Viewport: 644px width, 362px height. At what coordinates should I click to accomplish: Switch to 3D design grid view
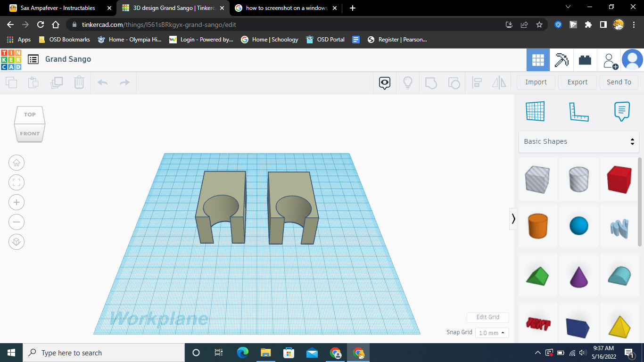(538, 60)
